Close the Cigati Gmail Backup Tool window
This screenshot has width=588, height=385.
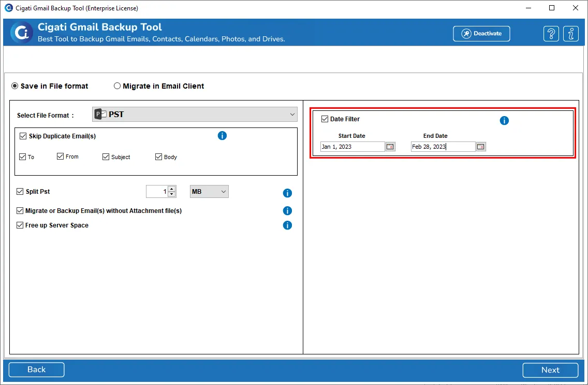[575, 8]
